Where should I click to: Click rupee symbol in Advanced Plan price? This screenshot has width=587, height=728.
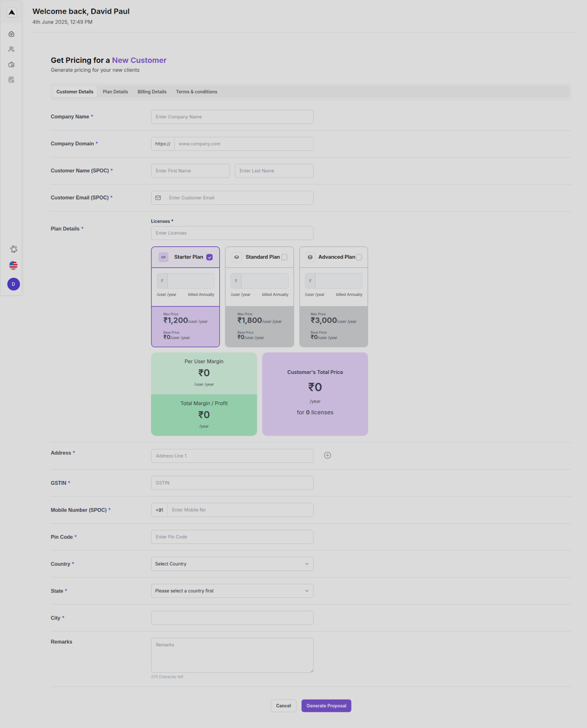click(310, 281)
